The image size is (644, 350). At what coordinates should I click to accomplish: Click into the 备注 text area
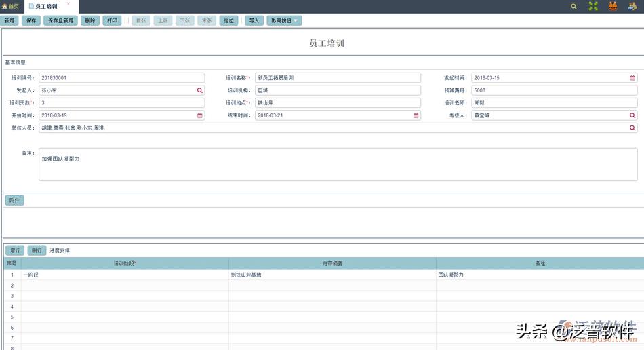click(337, 165)
